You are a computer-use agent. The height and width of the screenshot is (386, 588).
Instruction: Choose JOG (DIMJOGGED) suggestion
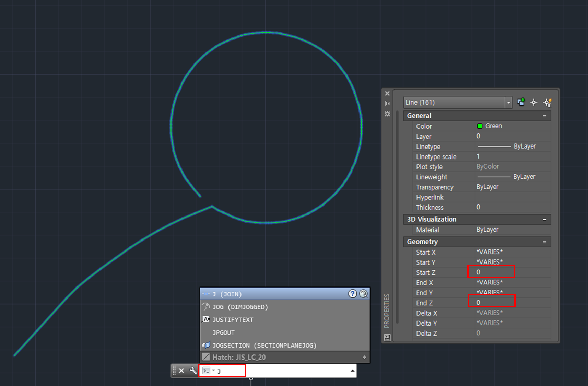coord(285,307)
